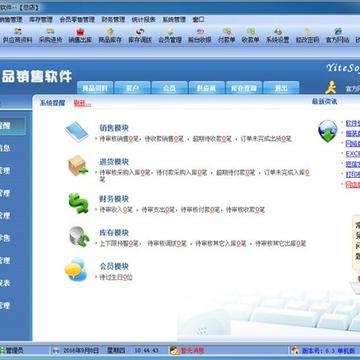The image size is (360, 360).
Task: Click the red 刷新... link
Action: pyautogui.click(x=82, y=103)
